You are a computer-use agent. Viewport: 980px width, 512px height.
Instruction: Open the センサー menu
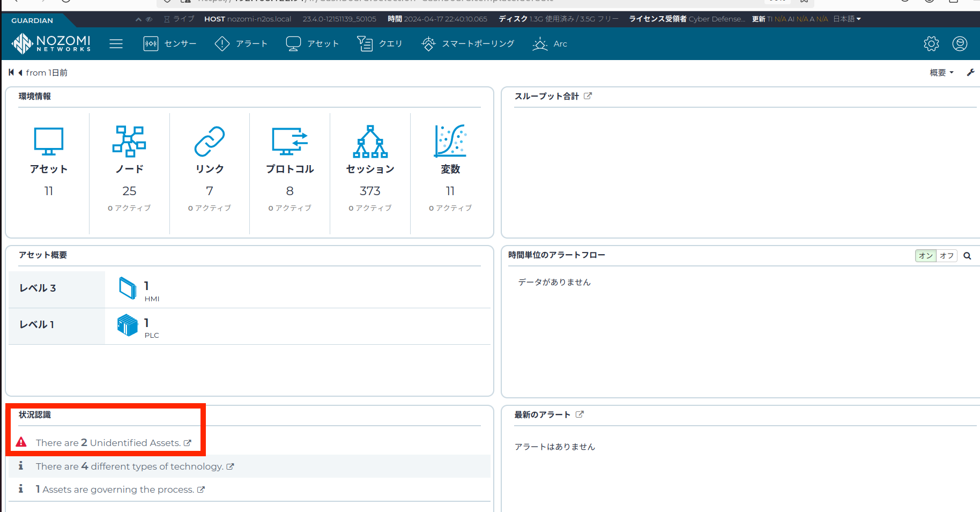pos(170,44)
